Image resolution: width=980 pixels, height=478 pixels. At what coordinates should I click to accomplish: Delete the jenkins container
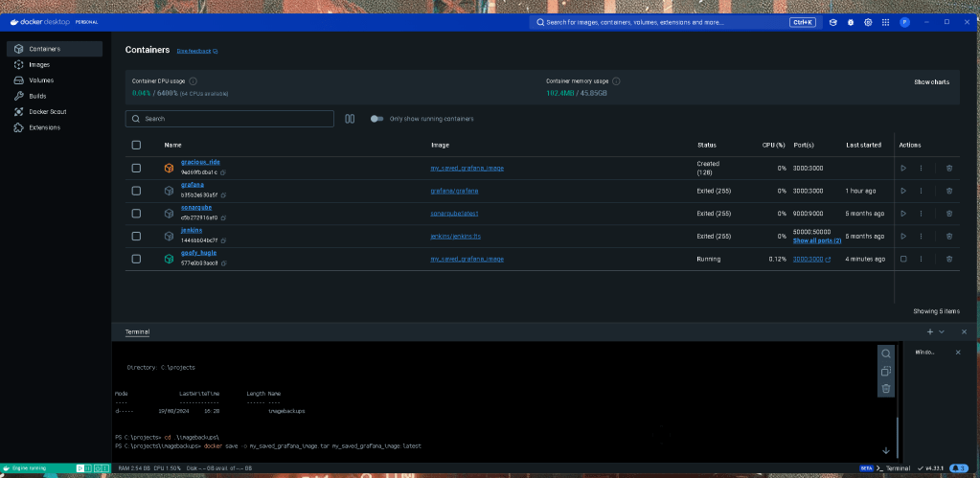click(x=948, y=237)
